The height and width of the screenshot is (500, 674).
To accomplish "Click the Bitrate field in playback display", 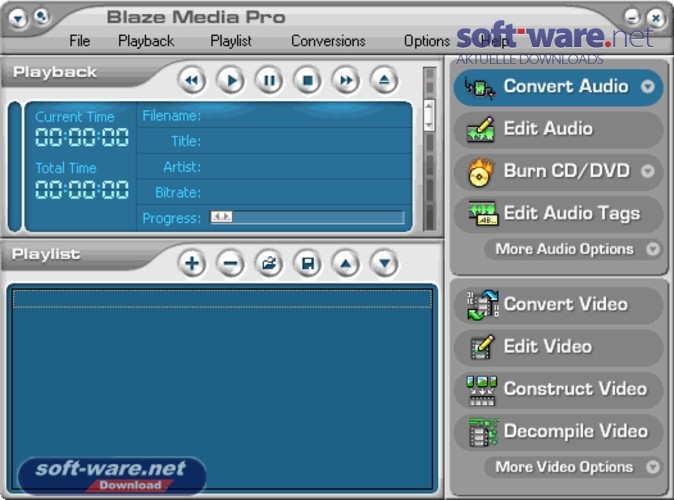I will click(274, 192).
